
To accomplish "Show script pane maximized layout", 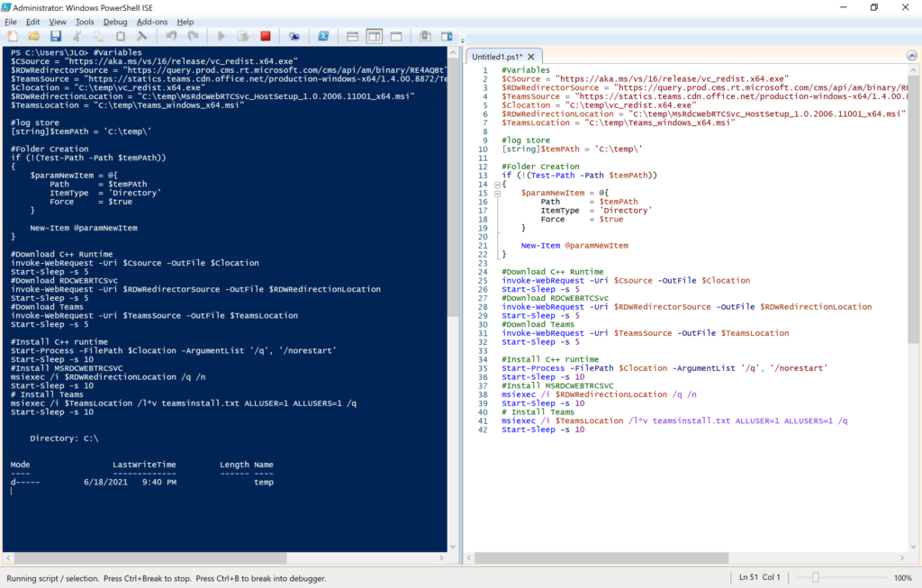I will pos(396,36).
